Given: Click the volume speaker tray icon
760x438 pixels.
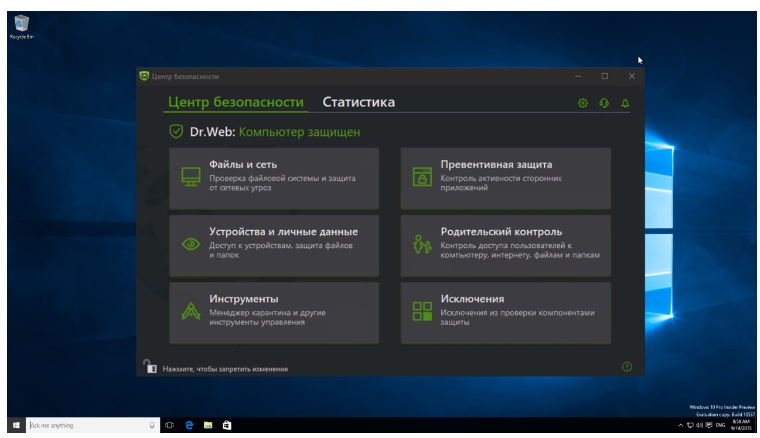Looking at the screenshot, I should 699,425.
